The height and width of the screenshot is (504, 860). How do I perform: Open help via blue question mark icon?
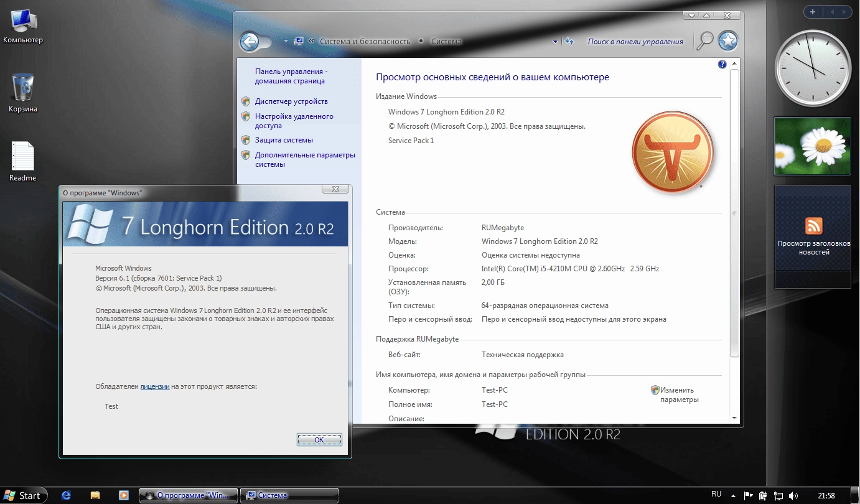point(722,64)
